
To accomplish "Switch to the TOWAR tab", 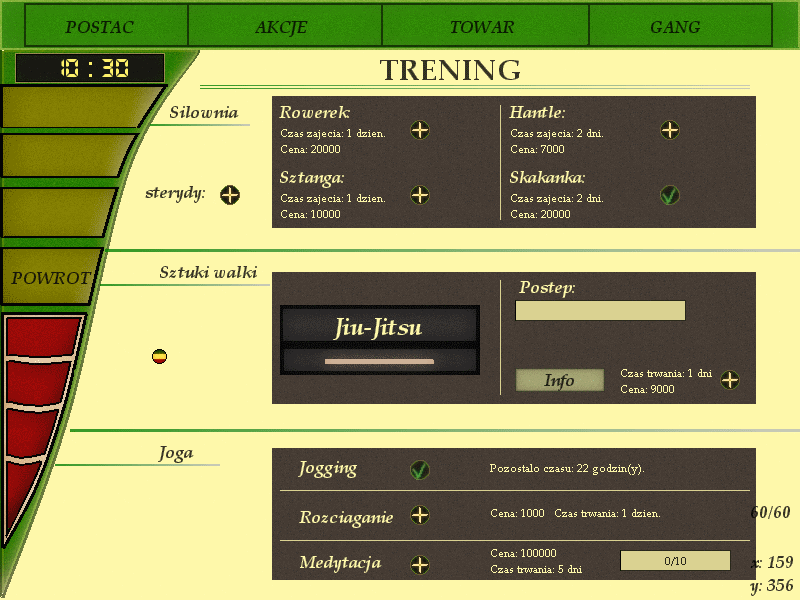I will point(482,27).
